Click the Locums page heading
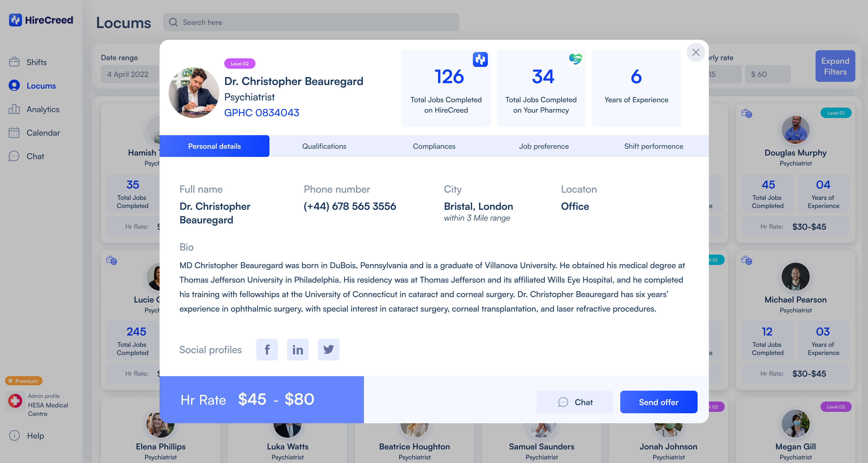 click(x=123, y=23)
